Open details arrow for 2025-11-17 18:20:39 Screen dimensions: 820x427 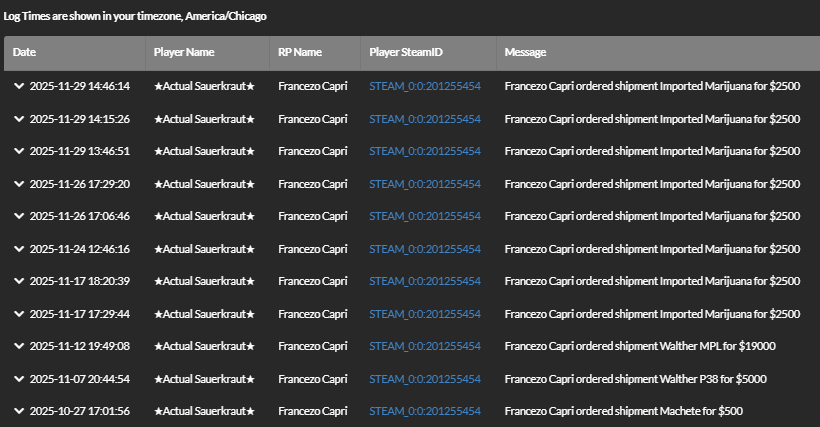tap(19, 281)
